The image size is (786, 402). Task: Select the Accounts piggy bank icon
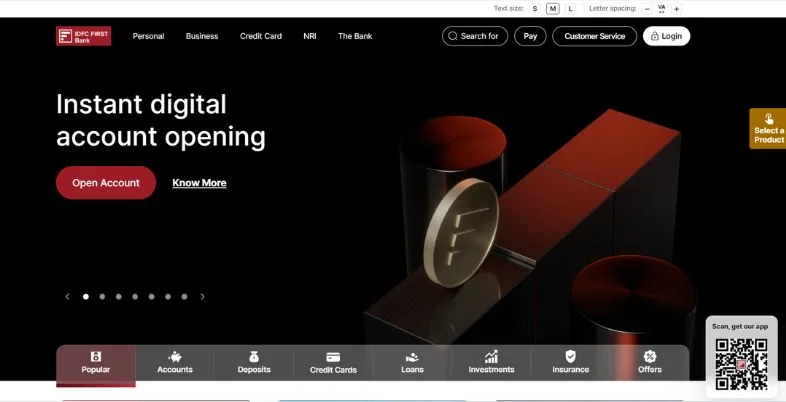pyautogui.click(x=175, y=357)
